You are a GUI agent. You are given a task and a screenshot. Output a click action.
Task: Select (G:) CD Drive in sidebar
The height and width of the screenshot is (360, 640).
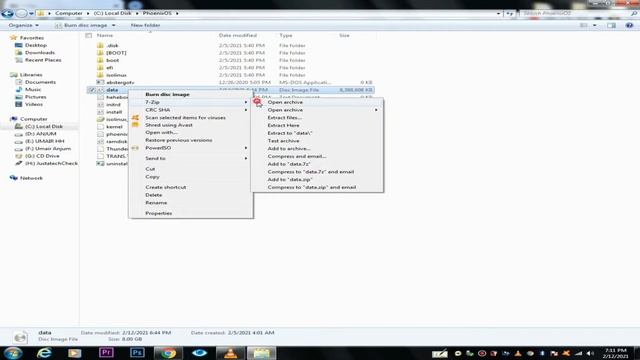pyautogui.click(x=42, y=156)
